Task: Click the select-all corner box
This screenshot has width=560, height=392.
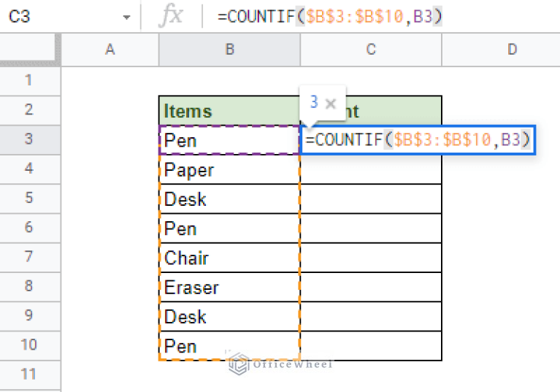Action: click(x=29, y=50)
